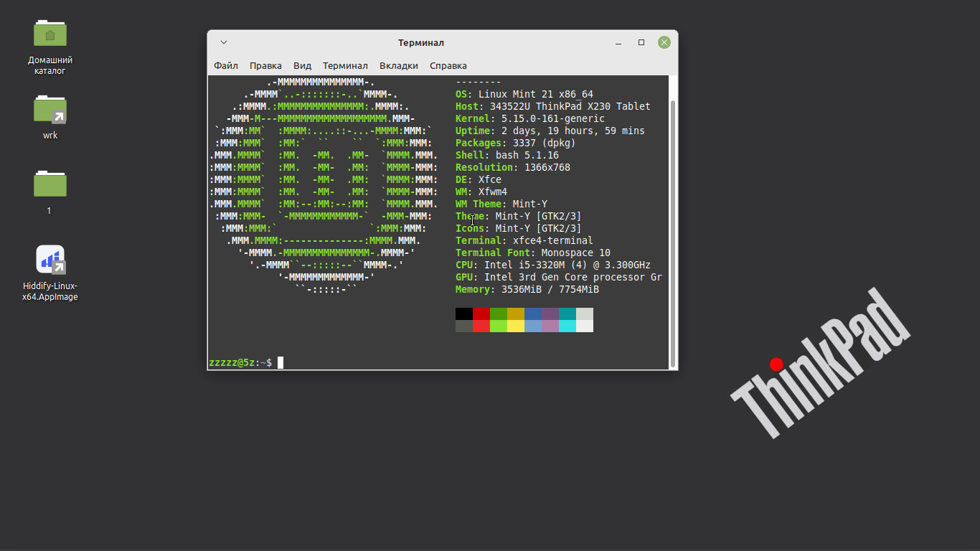980x551 pixels.
Task: Click the cyan color block in the bottom palette row
Action: coord(567,326)
